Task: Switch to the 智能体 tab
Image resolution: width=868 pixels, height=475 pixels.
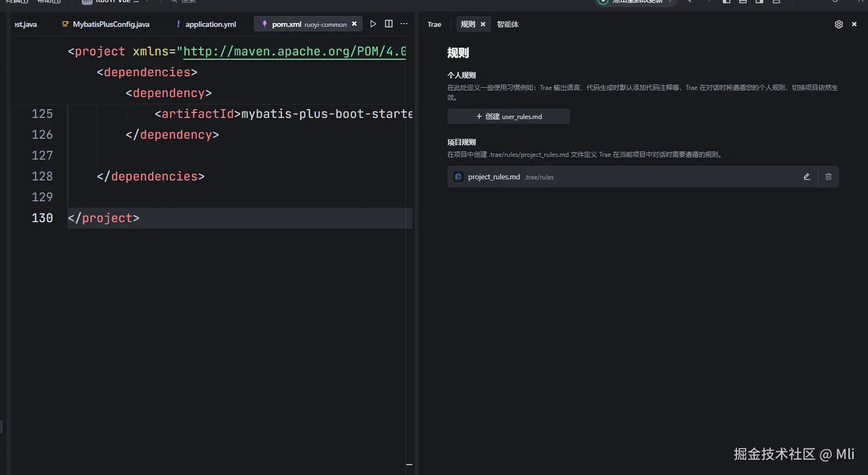Action: tap(508, 24)
